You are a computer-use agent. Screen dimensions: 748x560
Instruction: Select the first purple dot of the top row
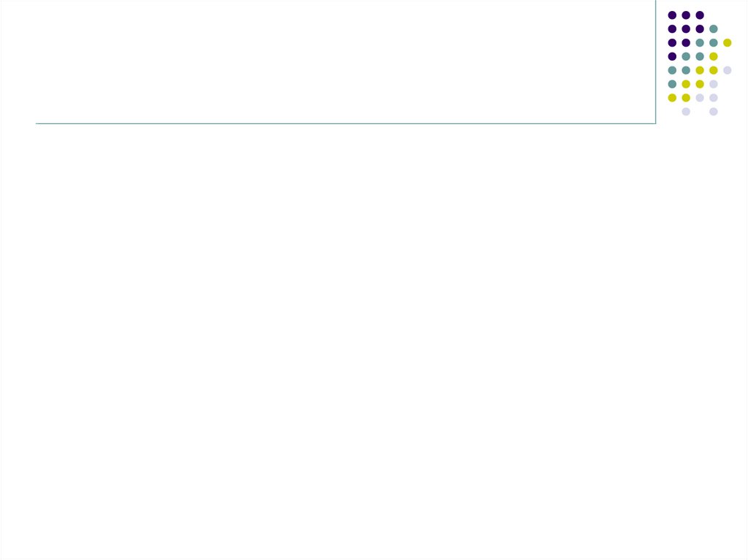(672, 15)
